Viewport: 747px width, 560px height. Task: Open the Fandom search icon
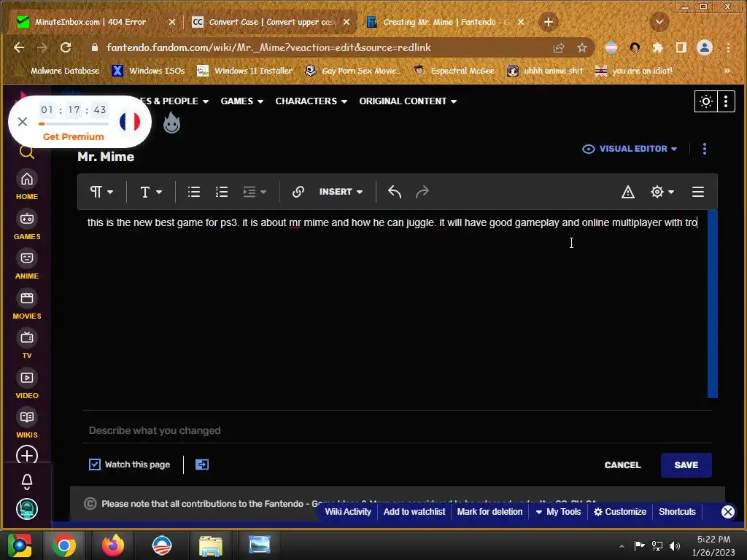click(x=27, y=153)
